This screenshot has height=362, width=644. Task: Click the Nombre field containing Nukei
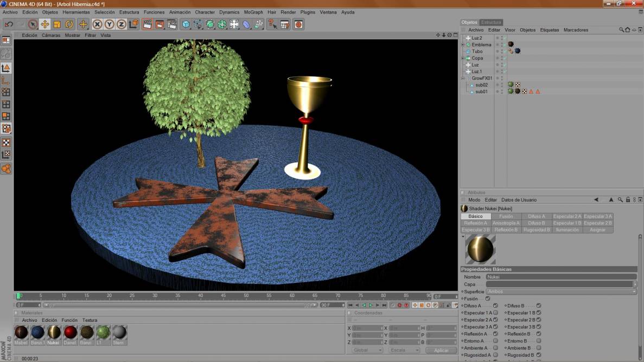[x=561, y=277]
